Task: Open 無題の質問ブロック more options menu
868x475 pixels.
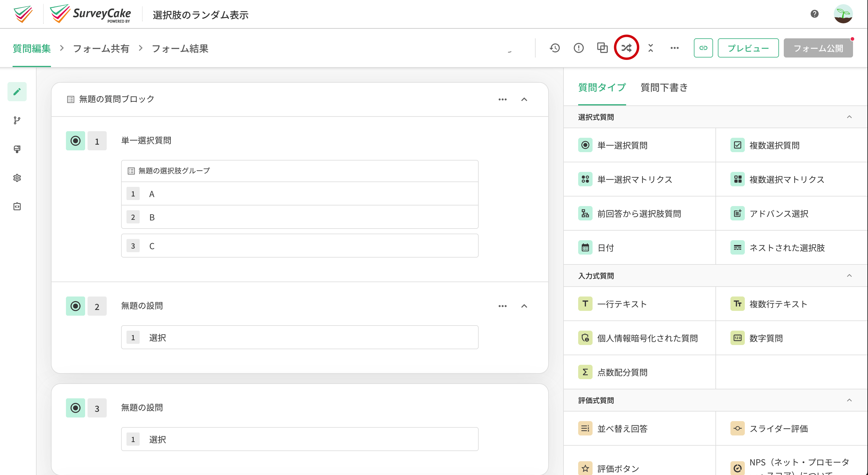Action: click(x=502, y=99)
